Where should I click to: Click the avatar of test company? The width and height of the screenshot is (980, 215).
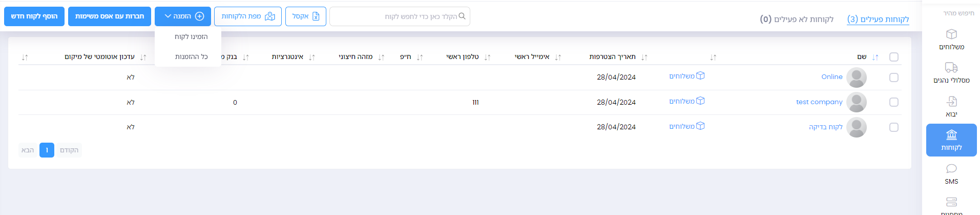pyautogui.click(x=856, y=102)
